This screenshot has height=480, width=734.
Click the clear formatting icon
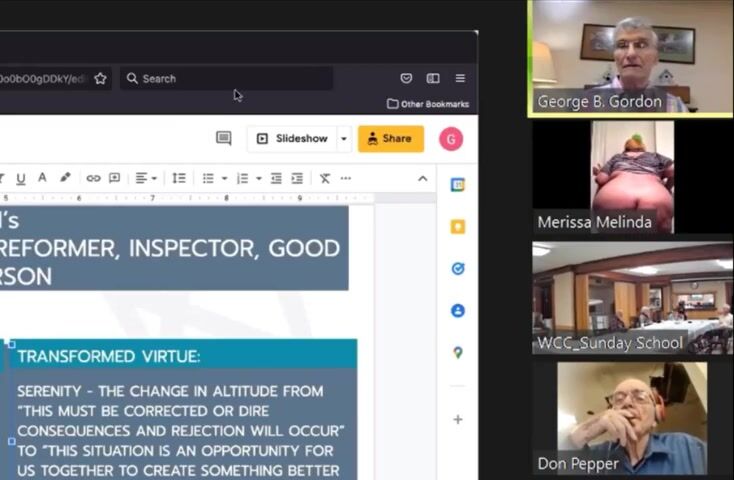[325, 178]
